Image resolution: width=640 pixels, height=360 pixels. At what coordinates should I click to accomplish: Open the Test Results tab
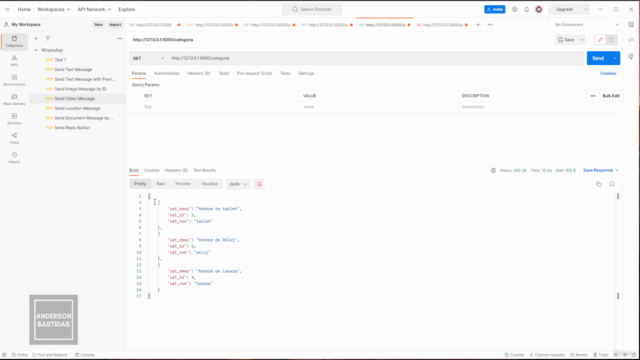[204, 170]
